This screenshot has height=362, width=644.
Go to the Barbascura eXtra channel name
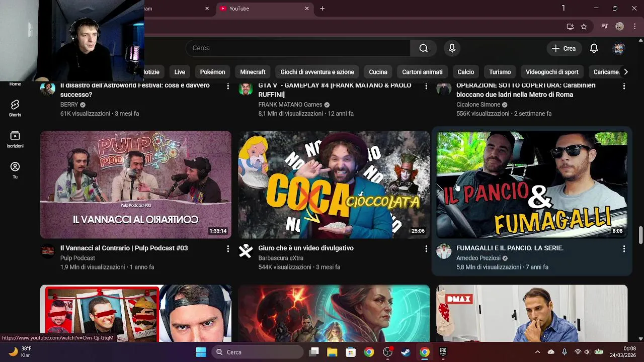click(281, 258)
